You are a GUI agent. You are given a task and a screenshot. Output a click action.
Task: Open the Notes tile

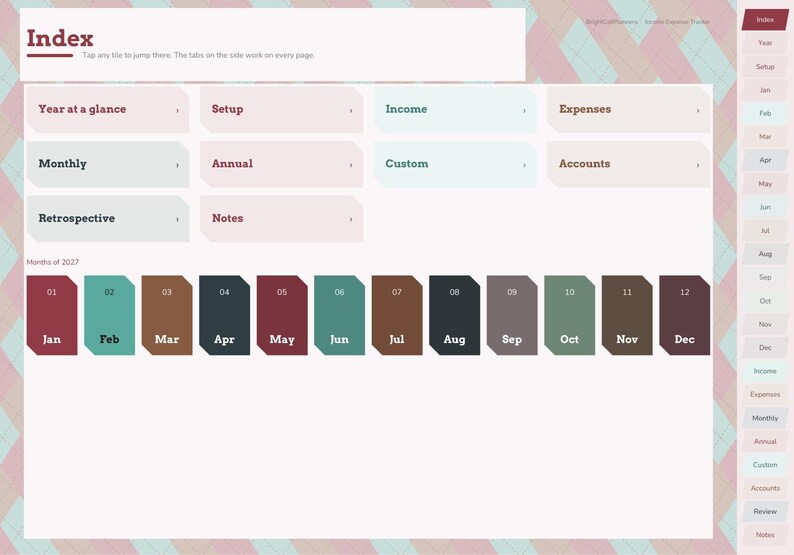point(282,219)
